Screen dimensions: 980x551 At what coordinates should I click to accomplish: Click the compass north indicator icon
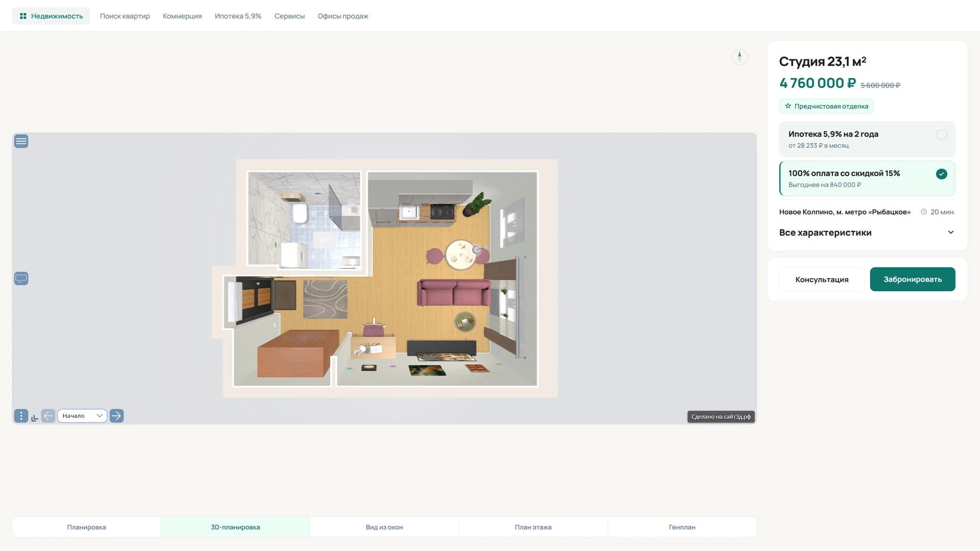[740, 57]
